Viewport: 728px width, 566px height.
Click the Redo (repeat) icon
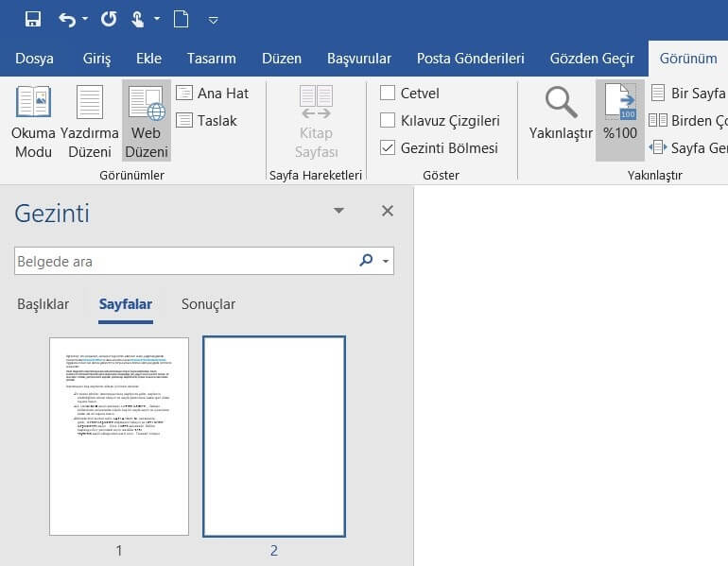pos(109,19)
